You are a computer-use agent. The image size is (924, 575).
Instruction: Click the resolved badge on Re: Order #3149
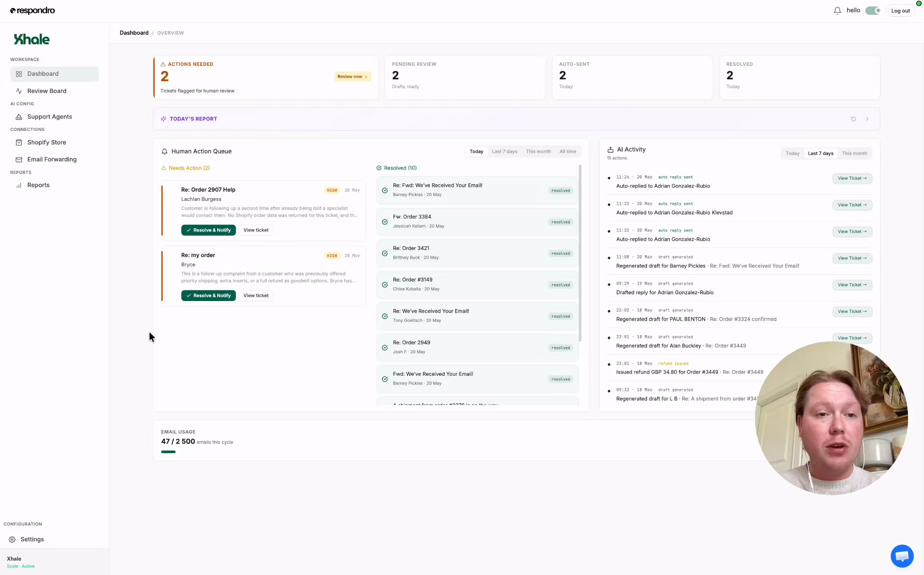tap(561, 285)
